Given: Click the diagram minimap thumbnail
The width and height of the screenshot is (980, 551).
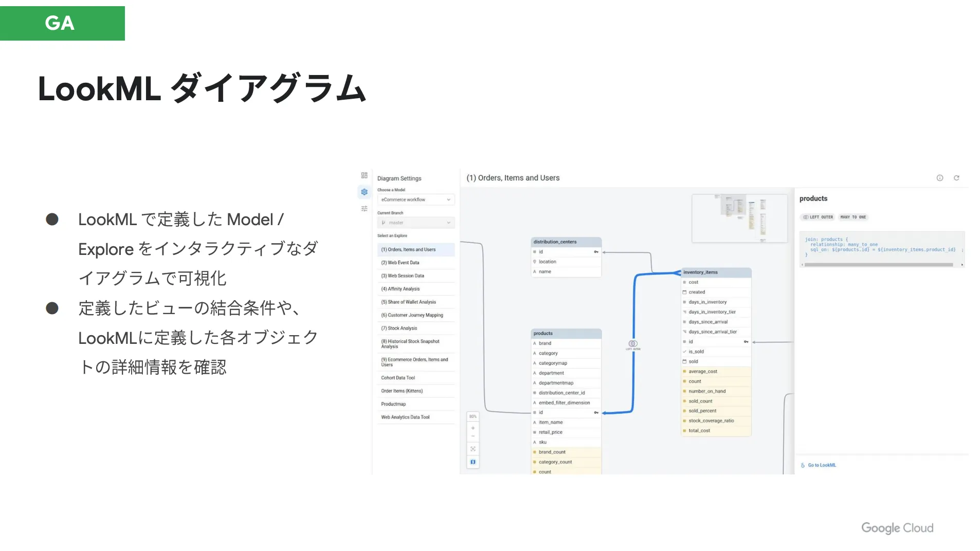Looking at the screenshot, I should pyautogui.click(x=739, y=218).
